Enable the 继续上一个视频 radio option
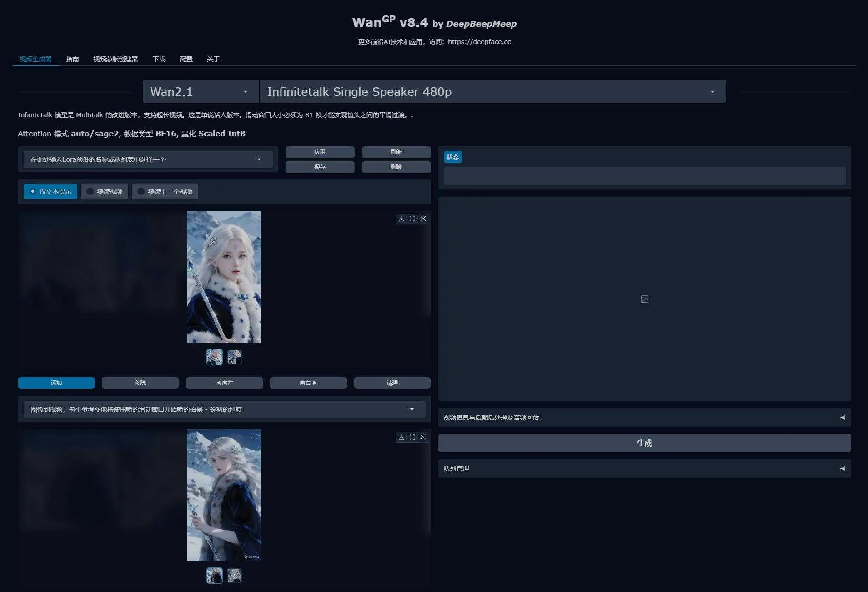This screenshot has height=592, width=868. [165, 192]
